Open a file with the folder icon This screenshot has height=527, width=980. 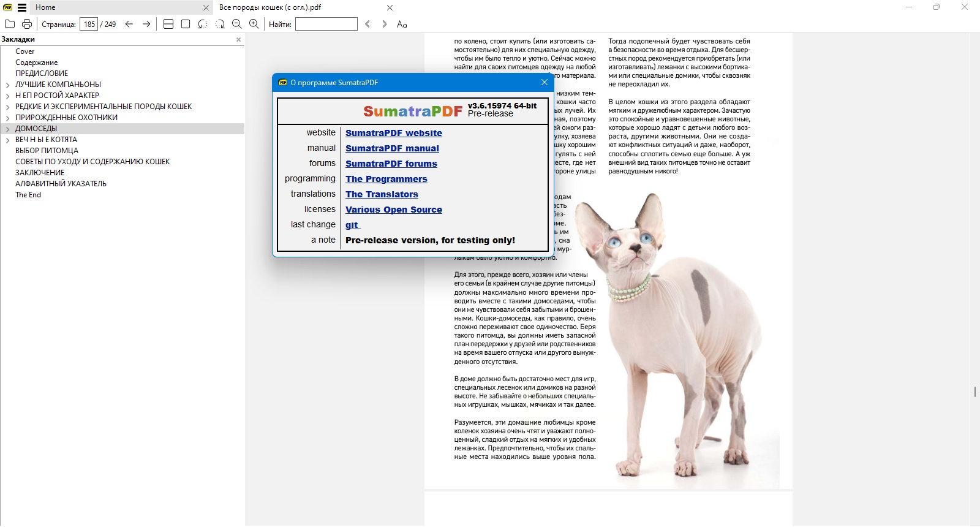coord(10,24)
